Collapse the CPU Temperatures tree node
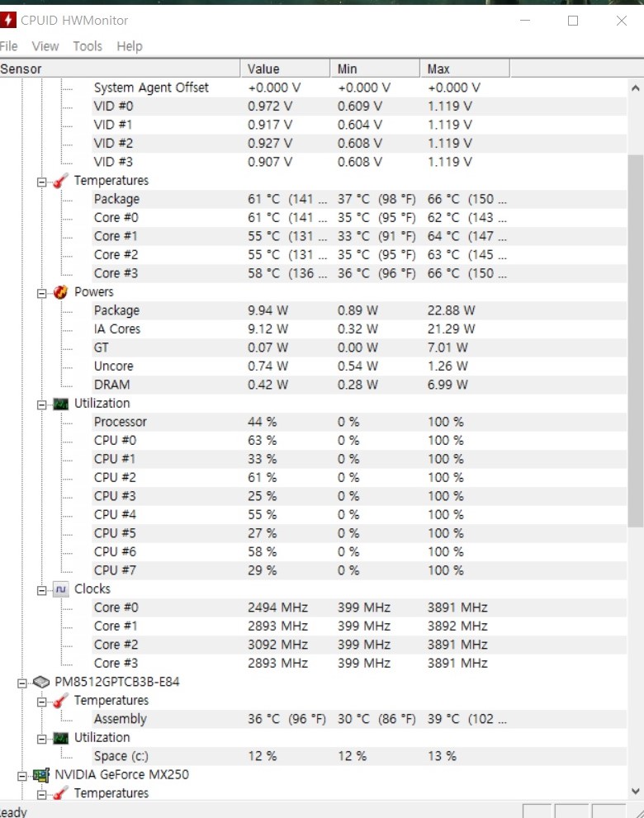 tap(42, 181)
